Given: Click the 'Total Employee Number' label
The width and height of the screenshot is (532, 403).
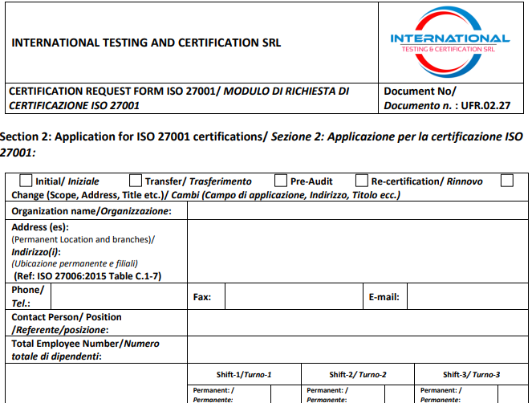Looking at the screenshot, I should (x=67, y=344).
